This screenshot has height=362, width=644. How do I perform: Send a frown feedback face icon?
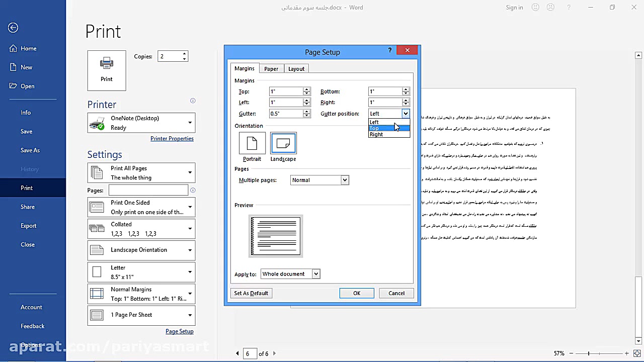click(x=550, y=8)
